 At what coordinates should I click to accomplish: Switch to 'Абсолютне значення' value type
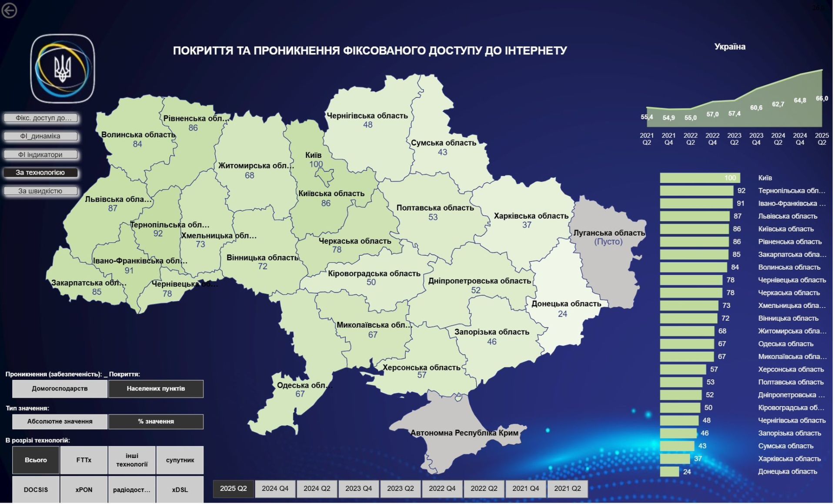tap(60, 421)
